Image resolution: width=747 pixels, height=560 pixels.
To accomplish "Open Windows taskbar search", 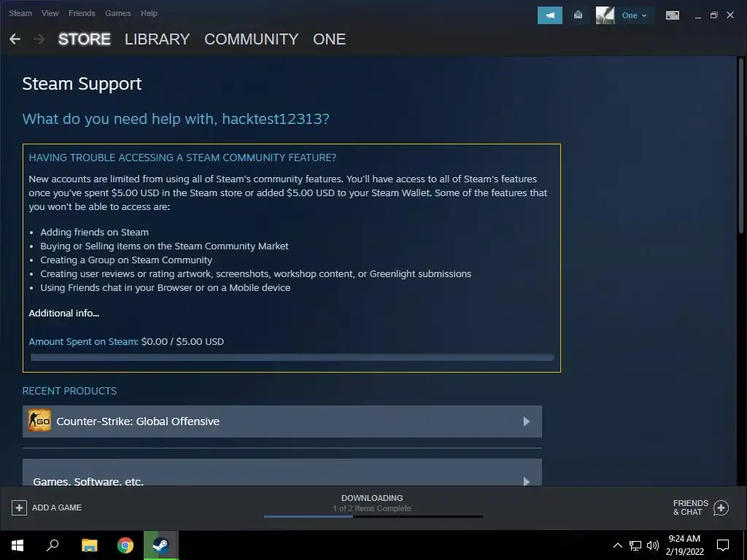I will click(x=53, y=545).
